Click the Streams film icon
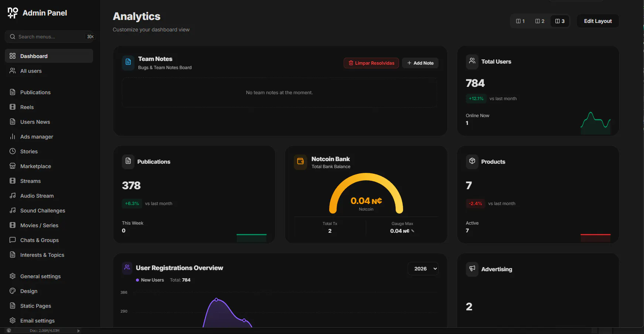 pyautogui.click(x=13, y=181)
